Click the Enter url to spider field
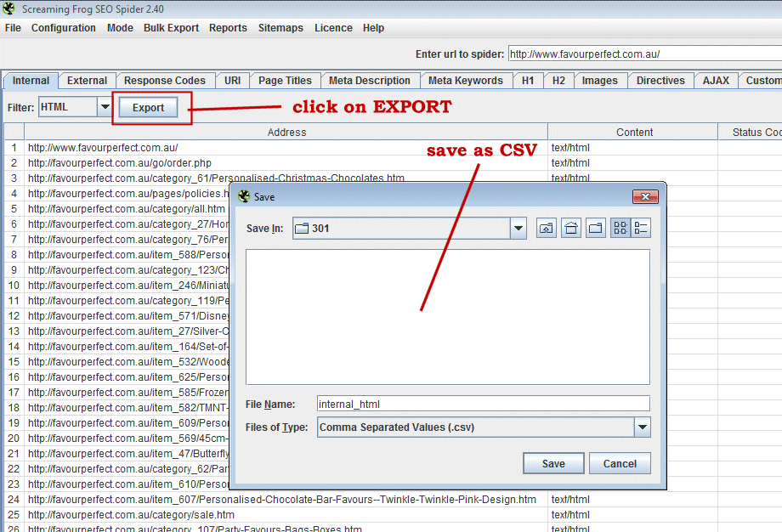 click(645, 54)
